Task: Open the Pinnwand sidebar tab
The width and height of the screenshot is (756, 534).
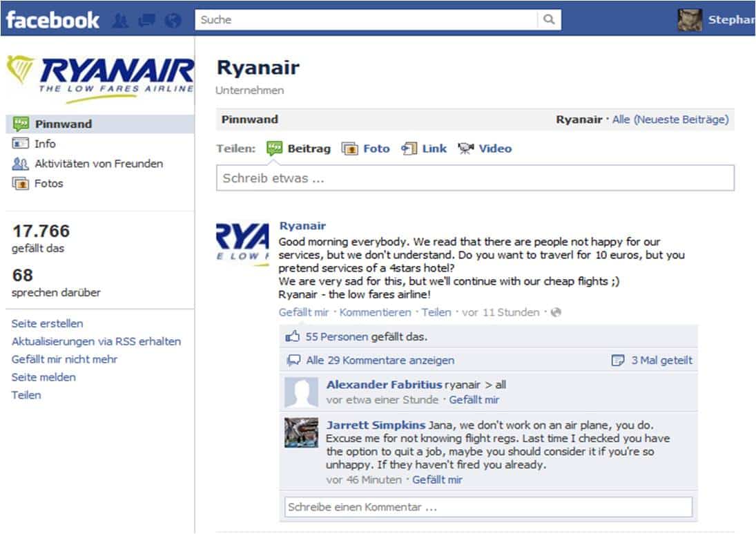Action: point(63,124)
